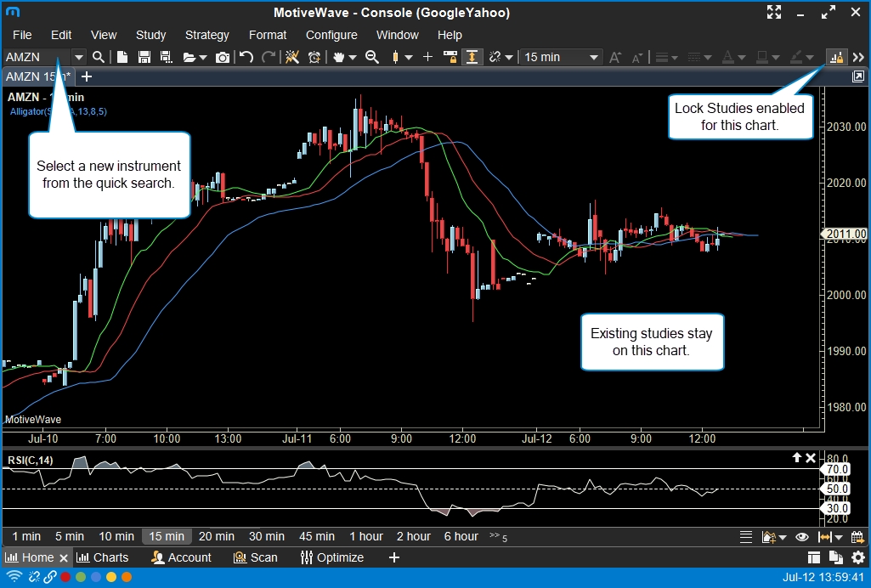The image size is (871, 588).
Task: Select the 5 min timeframe button
Action: (x=70, y=536)
